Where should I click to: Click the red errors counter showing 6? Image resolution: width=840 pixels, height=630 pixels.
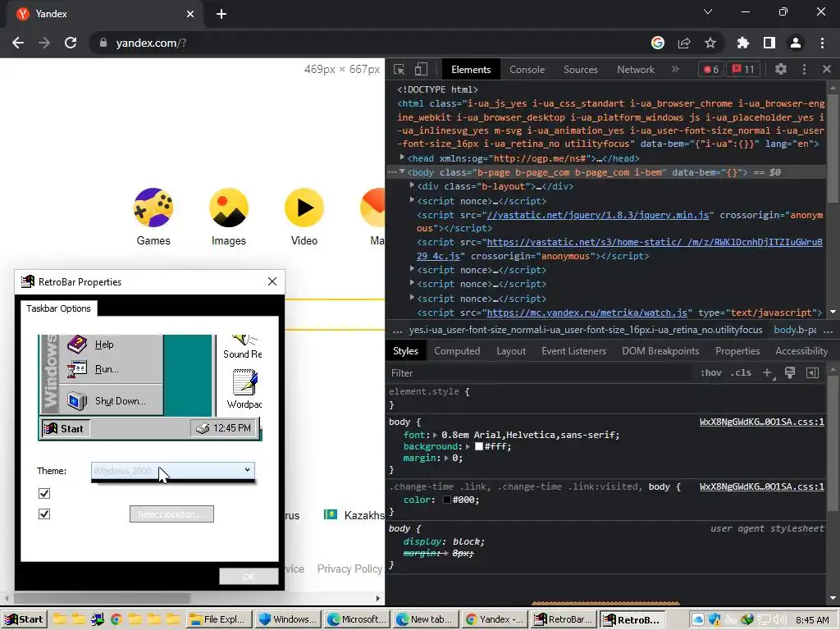click(711, 70)
